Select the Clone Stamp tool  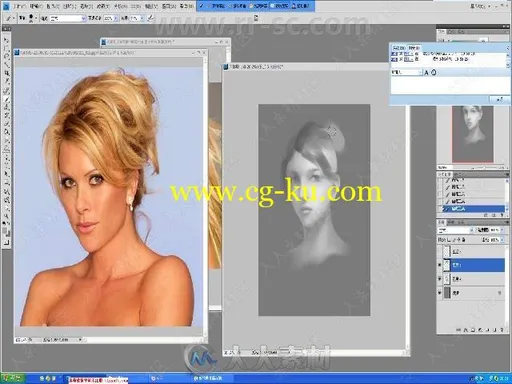click(x=6, y=107)
